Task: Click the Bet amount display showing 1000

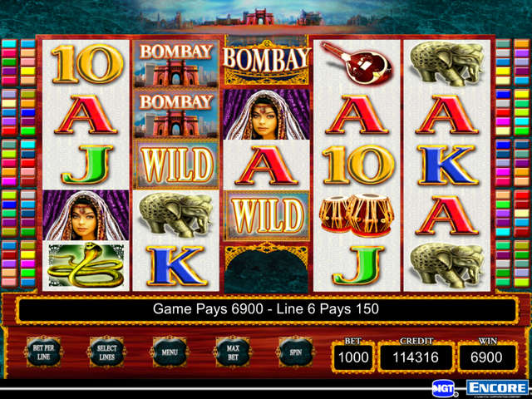Action: (353, 357)
